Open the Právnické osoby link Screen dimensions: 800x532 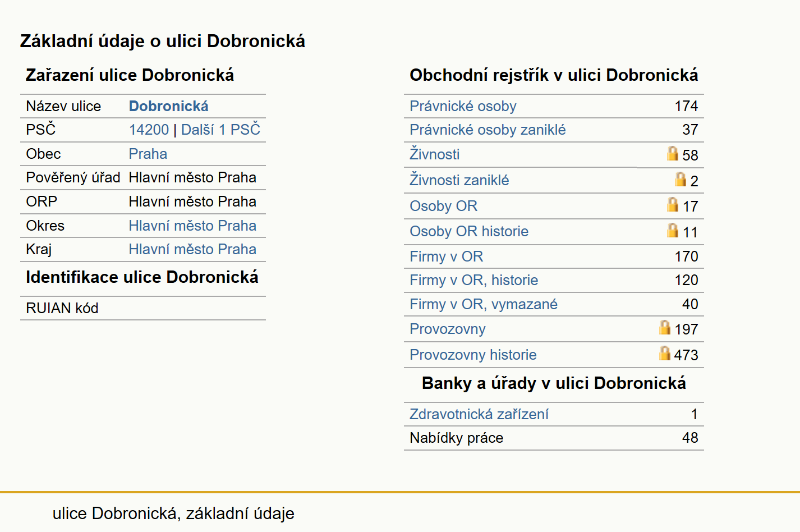click(463, 106)
